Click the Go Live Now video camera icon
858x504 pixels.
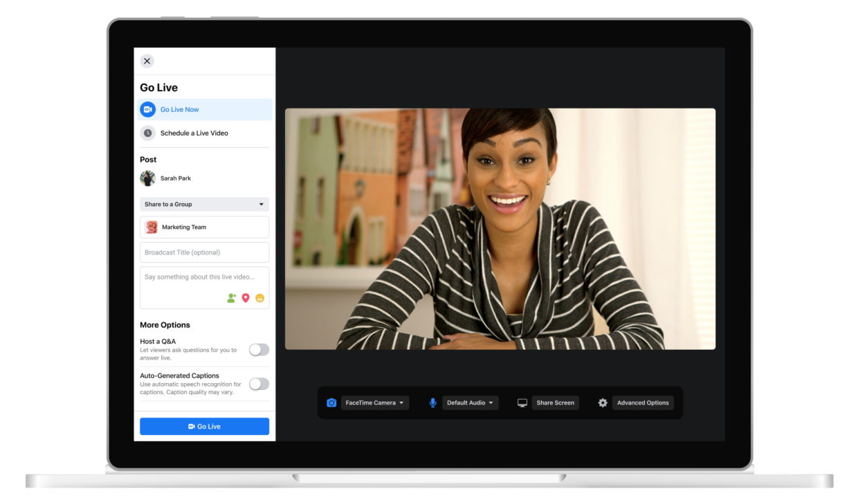[147, 109]
